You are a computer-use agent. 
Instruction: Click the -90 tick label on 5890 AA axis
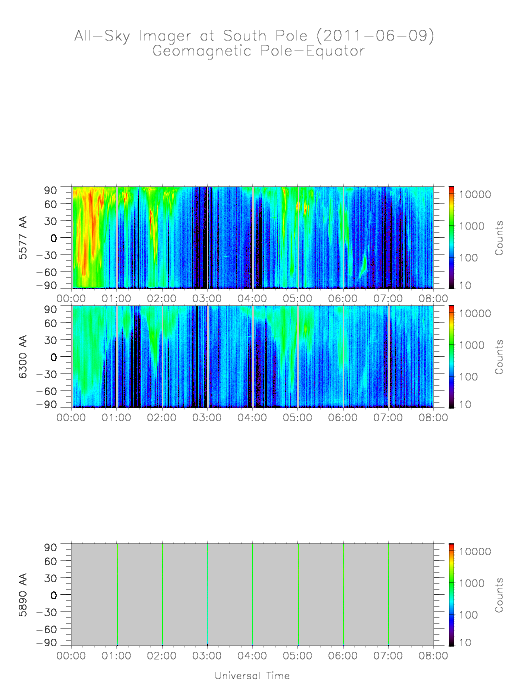tap(48, 643)
